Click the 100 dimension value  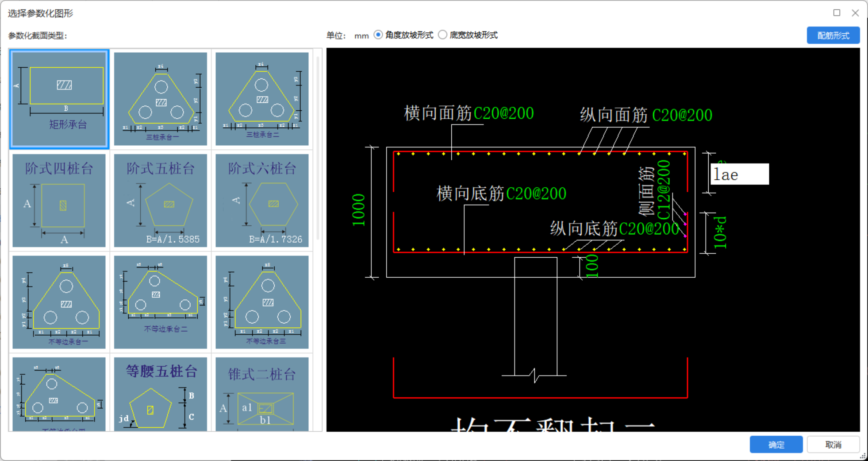pyautogui.click(x=592, y=267)
